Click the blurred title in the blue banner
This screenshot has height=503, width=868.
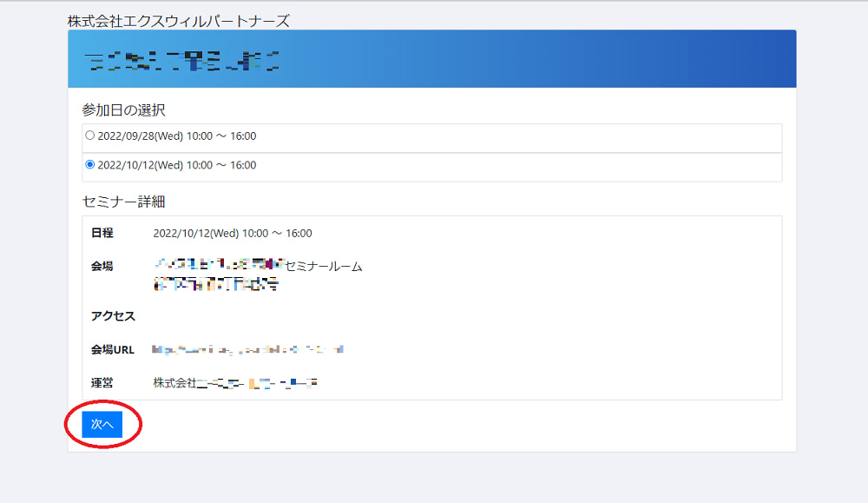click(181, 61)
